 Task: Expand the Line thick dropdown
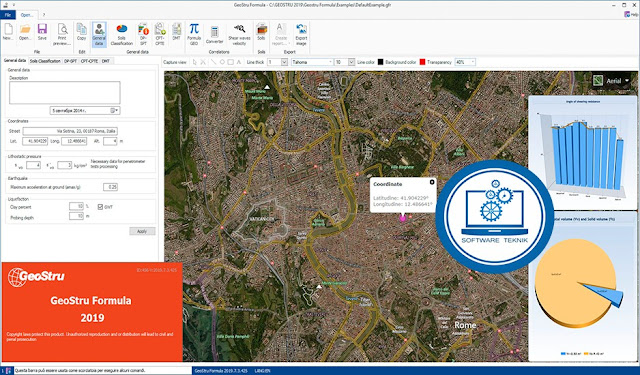(284, 62)
